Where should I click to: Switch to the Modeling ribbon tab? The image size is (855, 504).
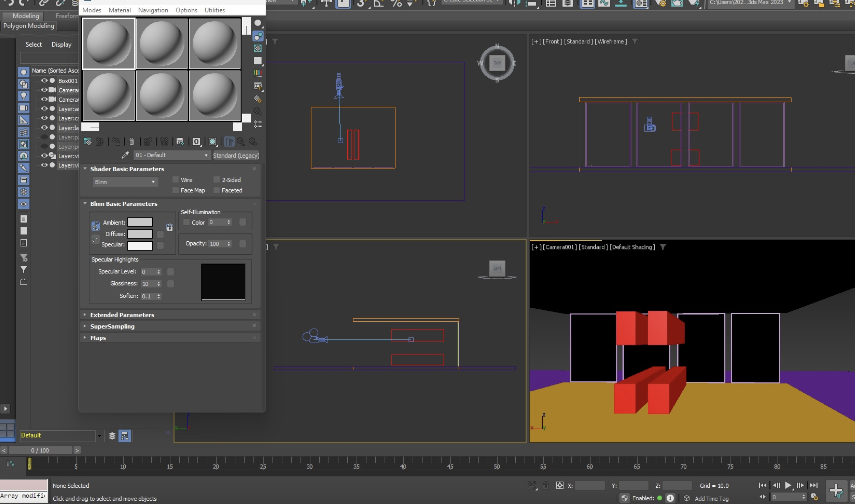tap(26, 16)
